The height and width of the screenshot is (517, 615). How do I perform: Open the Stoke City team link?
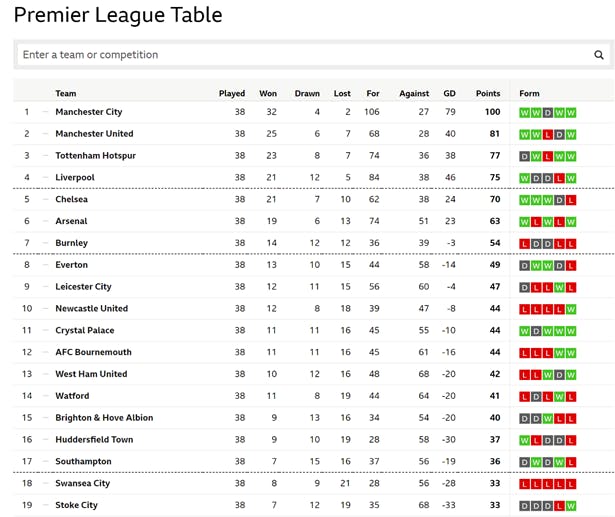coord(76,505)
